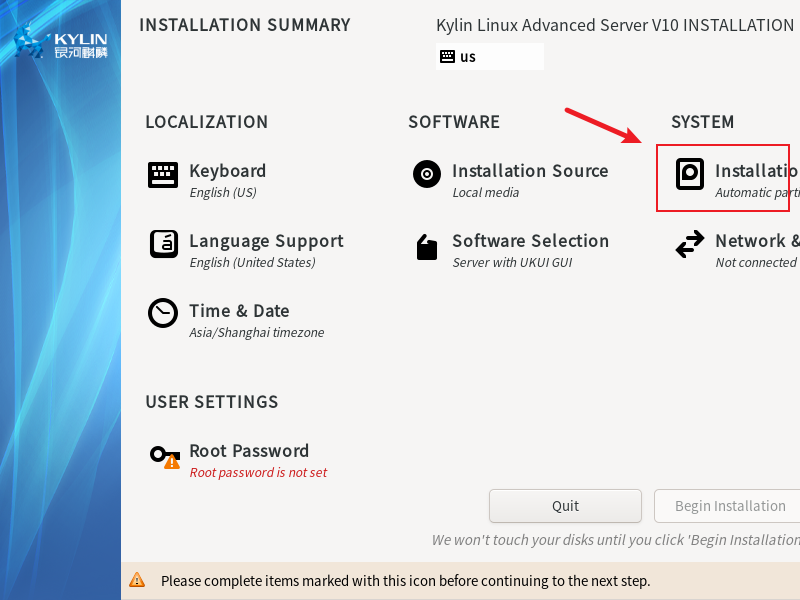Click the Installation Source disc icon
The image size is (800, 600).
pos(427,174)
